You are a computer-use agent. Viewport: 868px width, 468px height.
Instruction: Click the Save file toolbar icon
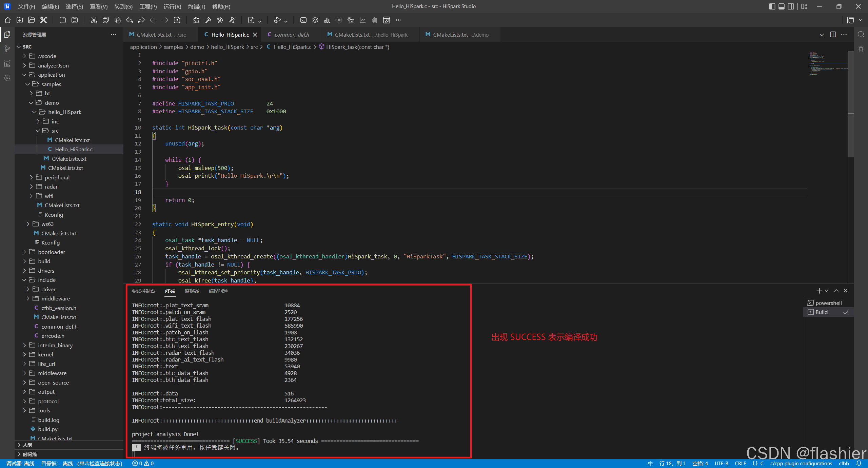75,20
